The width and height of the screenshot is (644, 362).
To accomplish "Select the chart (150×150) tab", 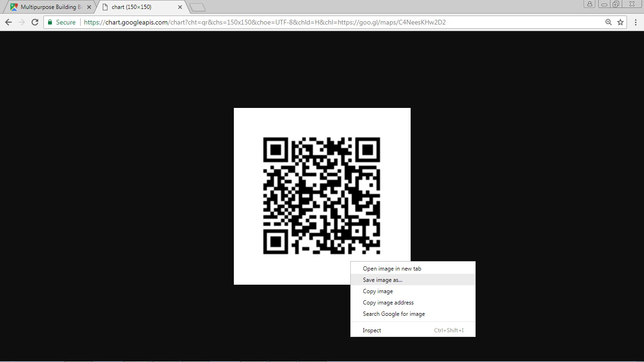I will pyautogui.click(x=141, y=7).
